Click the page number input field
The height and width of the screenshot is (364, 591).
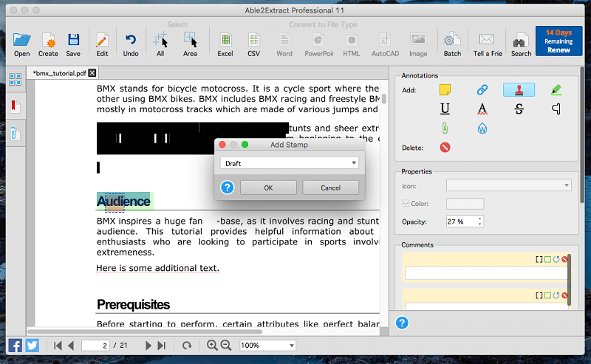coord(95,345)
